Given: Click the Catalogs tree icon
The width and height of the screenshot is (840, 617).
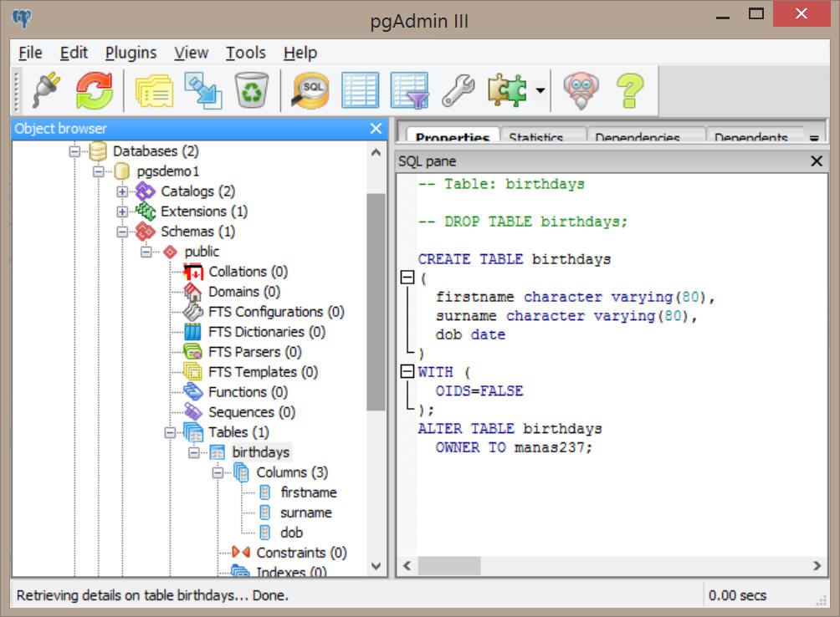Looking at the screenshot, I should coord(146,191).
